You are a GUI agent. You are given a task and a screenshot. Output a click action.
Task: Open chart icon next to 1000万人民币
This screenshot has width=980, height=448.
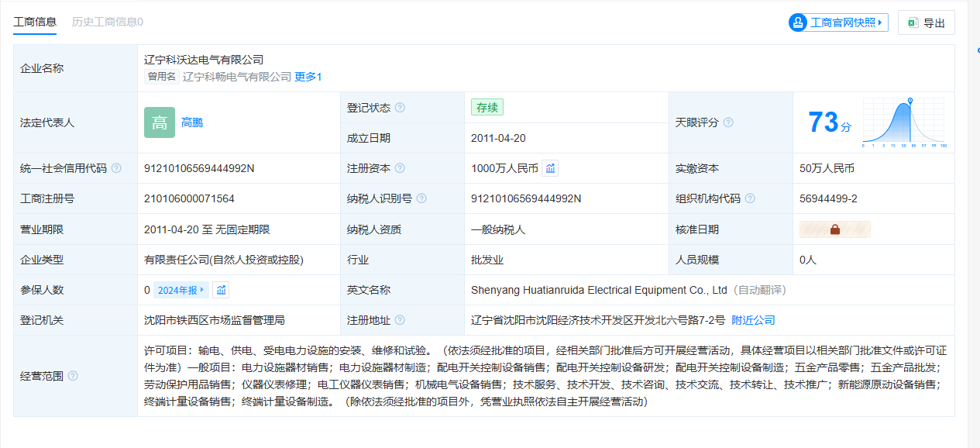coord(550,168)
